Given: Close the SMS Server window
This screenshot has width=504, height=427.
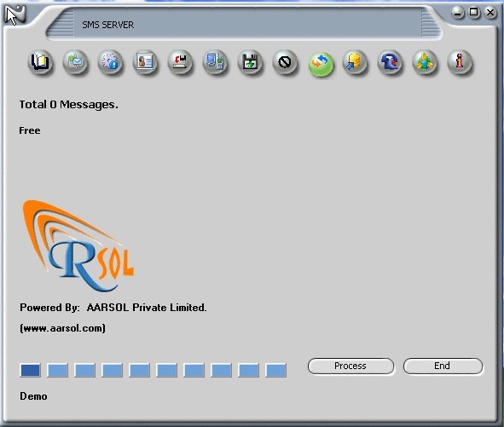Looking at the screenshot, I should [x=490, y=13].
